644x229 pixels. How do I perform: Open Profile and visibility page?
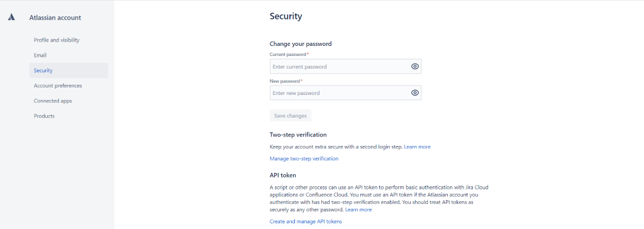pyautogui.click(x=57, y=40)
